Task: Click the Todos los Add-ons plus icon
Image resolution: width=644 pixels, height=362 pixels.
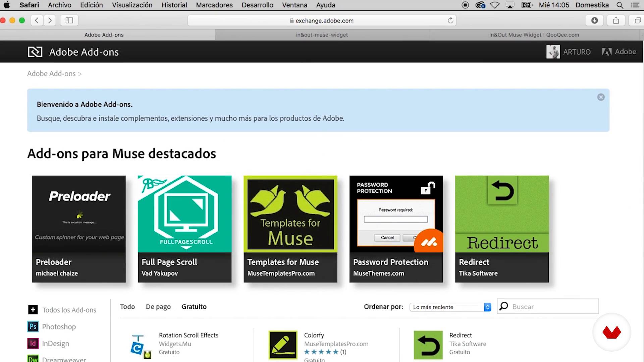Action: coord(33,310)
